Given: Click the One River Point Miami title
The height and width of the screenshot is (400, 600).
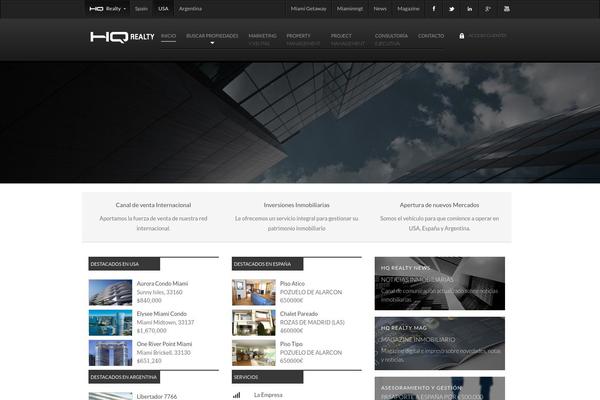Looking at the screenshot, I should click(x=164, y=344).
